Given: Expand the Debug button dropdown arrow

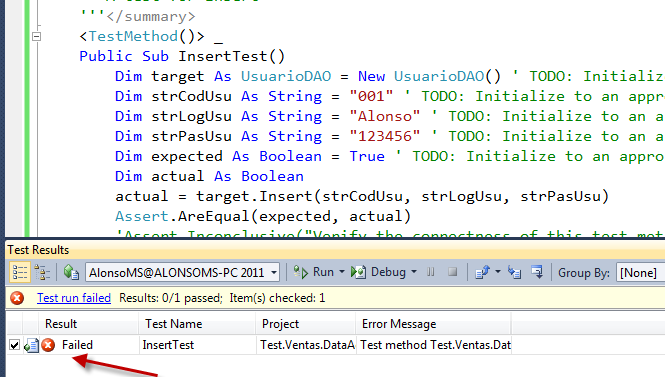Looking at the screenshot, I should (x=414, y=272).
